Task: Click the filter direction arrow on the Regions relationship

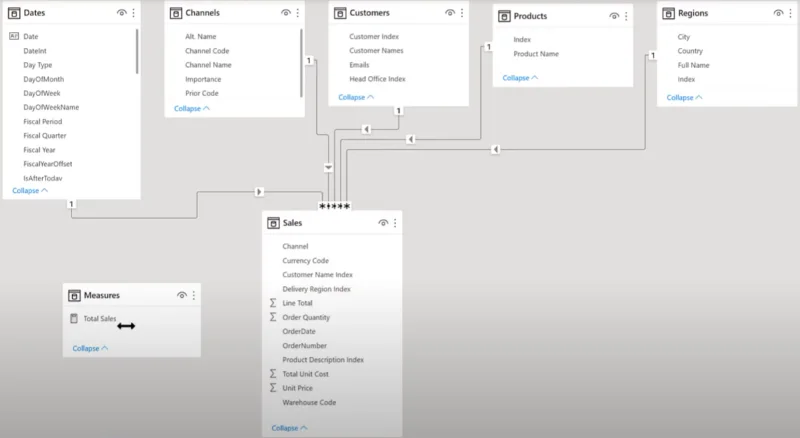Action: tap(495, 150)
